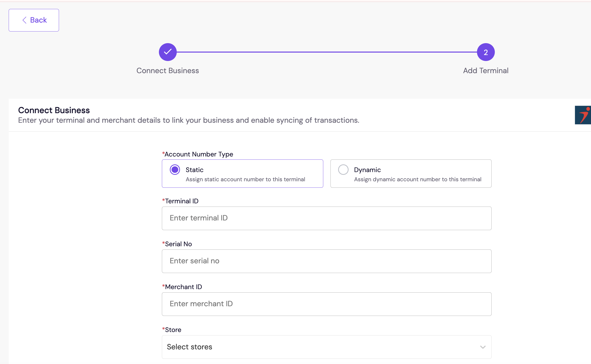
Task: Select the Dynamic radio button
Action: point(343,170)
